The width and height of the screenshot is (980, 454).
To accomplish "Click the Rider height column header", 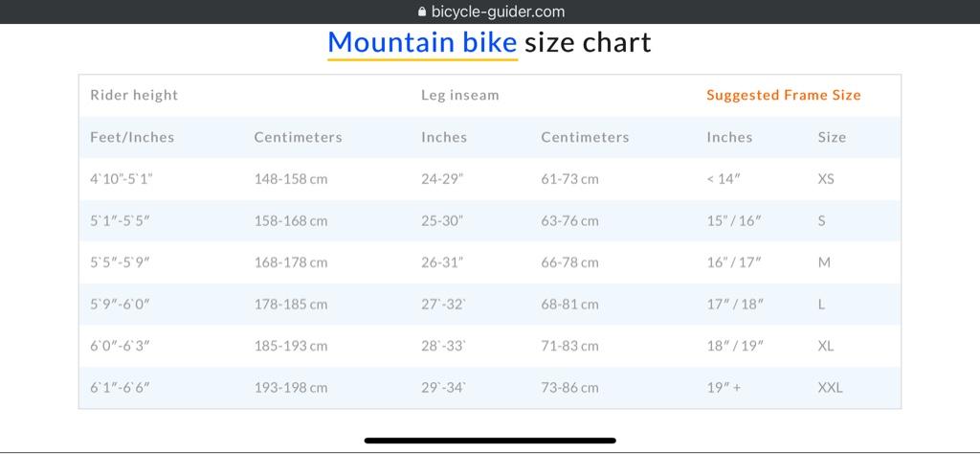I will pos(134,95).
